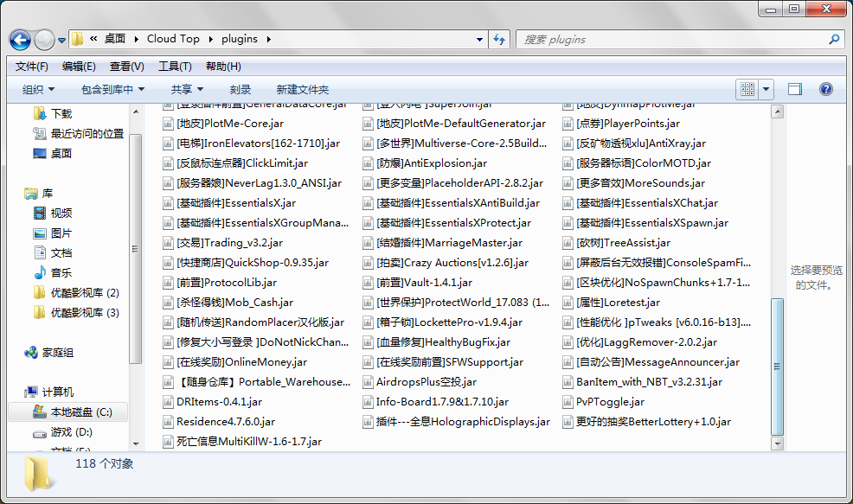Select Residence4.7.6.0.jar file icon
Viewport: 853px width, 504px height.
coord(168,422)
